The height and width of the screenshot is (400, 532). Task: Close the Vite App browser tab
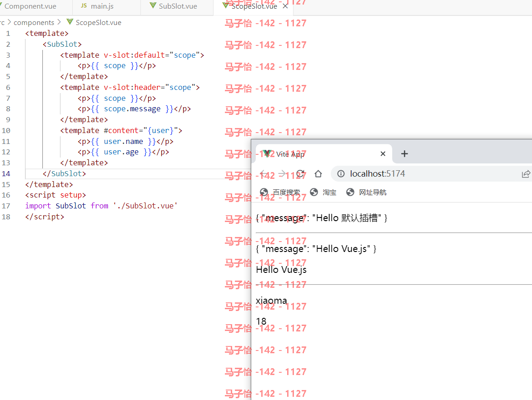(383, 154)
